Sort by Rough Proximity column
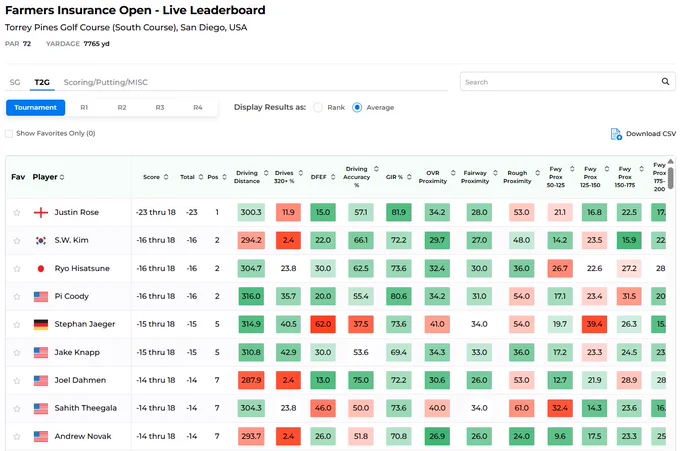 point(537,173)
